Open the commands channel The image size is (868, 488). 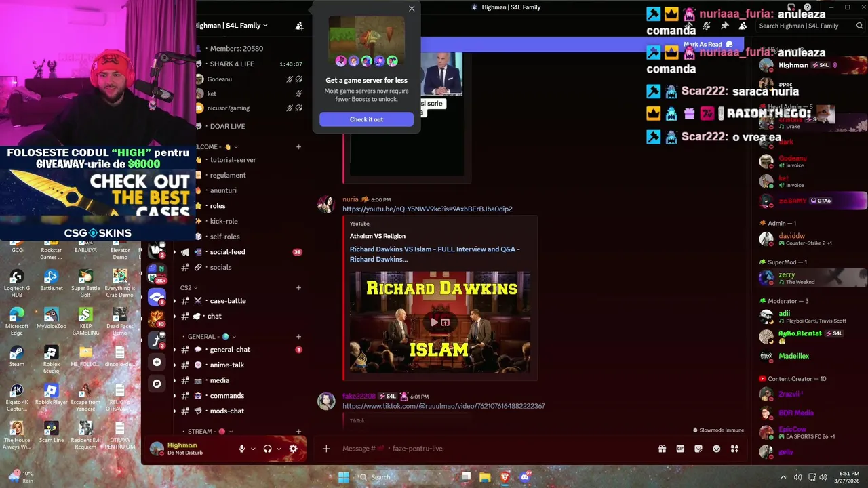click(226, 396)
